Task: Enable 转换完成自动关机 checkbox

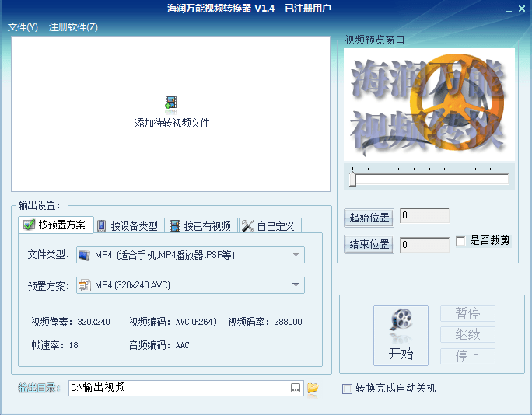Action: pyautogui.click(x=347, y=389)
